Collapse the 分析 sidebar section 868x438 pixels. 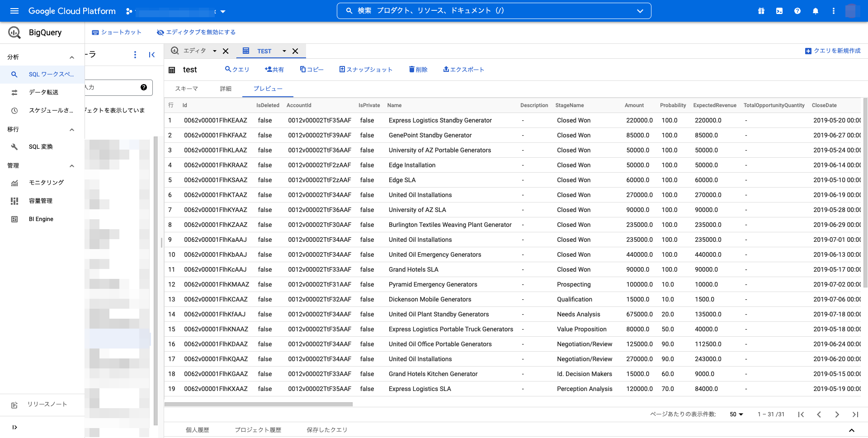point(71,57)
